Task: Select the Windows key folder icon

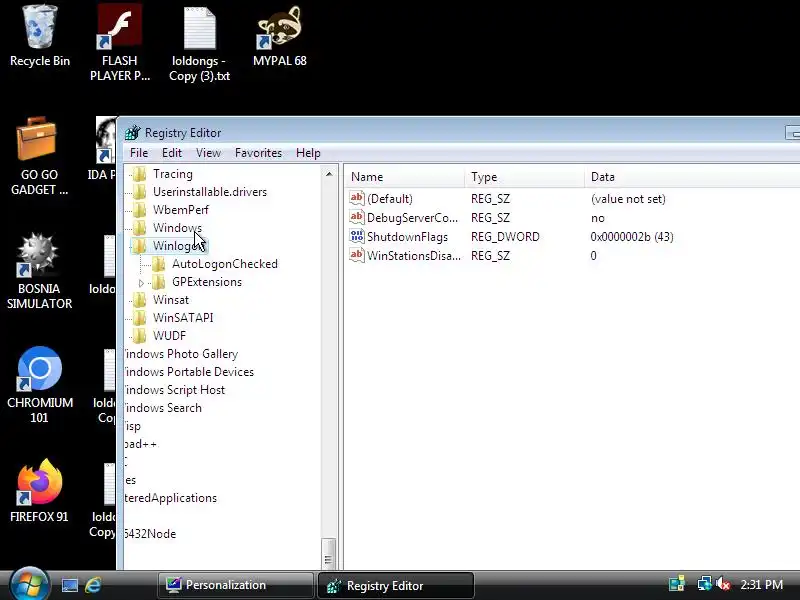Action: pyautogui.click(x=139, y=228)
